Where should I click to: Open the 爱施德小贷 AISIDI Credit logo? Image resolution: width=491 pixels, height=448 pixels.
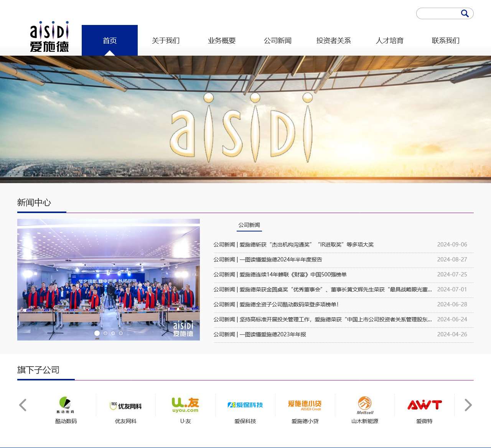(305, 405)
